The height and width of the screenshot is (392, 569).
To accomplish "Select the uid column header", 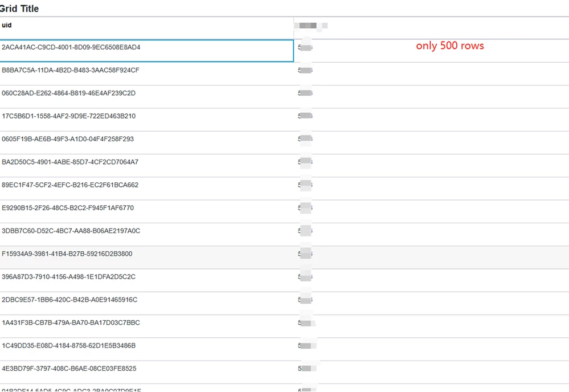I will pos(146,28).
